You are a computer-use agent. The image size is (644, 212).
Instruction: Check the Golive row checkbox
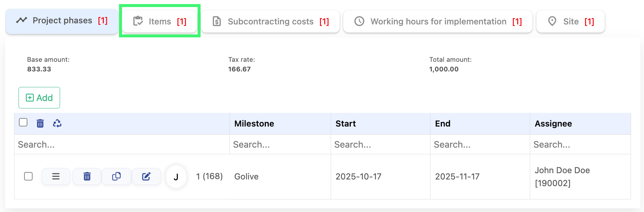pyautogui.click(x=28, y=176)
